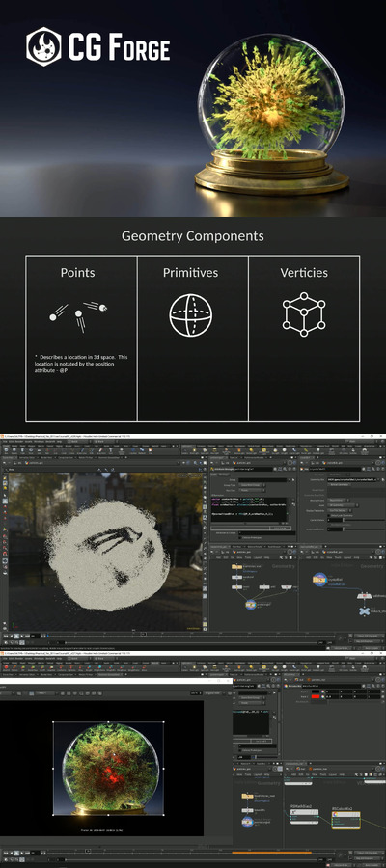Open the File menu in lower Houdini window
This screenshot has height=868, width=386.
[3, 658]
